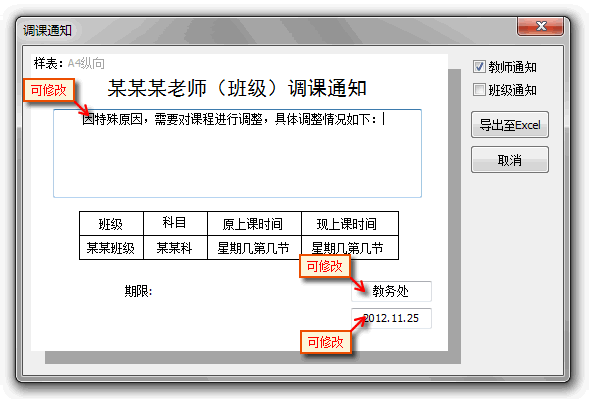Click the first 星期几第几节 cell under 原上课时间
The width and height of the screenshot is (589, 399).
(x=254, y=248)
